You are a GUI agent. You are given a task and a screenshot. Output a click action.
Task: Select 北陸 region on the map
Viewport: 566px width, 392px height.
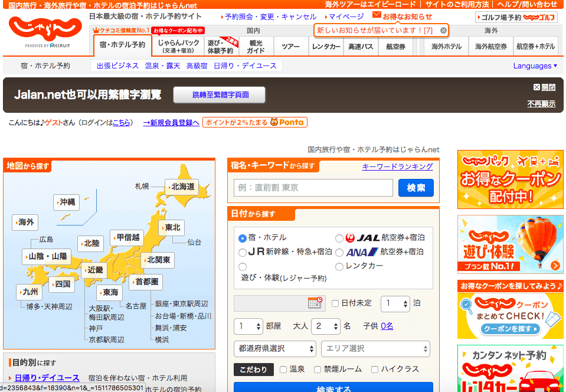(91, 244)
